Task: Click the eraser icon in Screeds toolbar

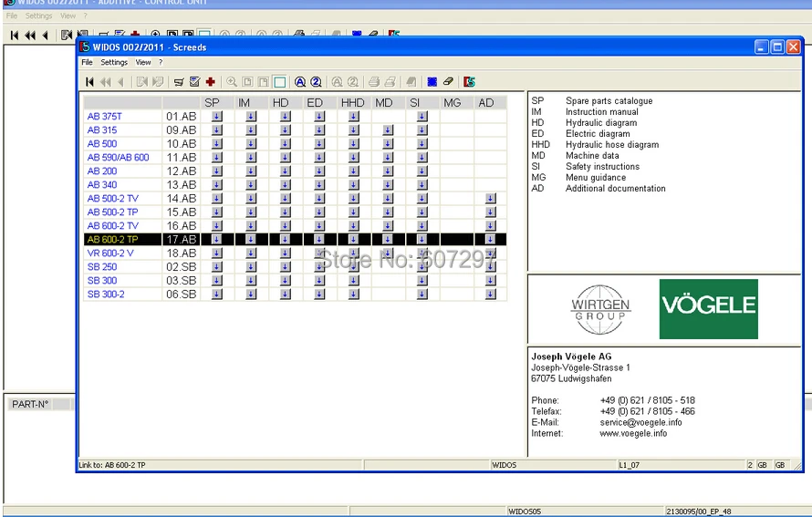Action: click(x=448, y=82)
